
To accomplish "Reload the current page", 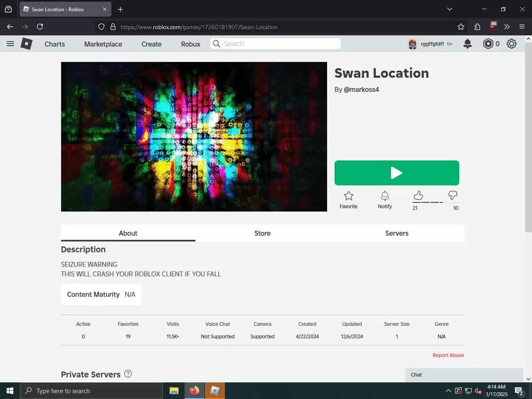I will [40, 27].
